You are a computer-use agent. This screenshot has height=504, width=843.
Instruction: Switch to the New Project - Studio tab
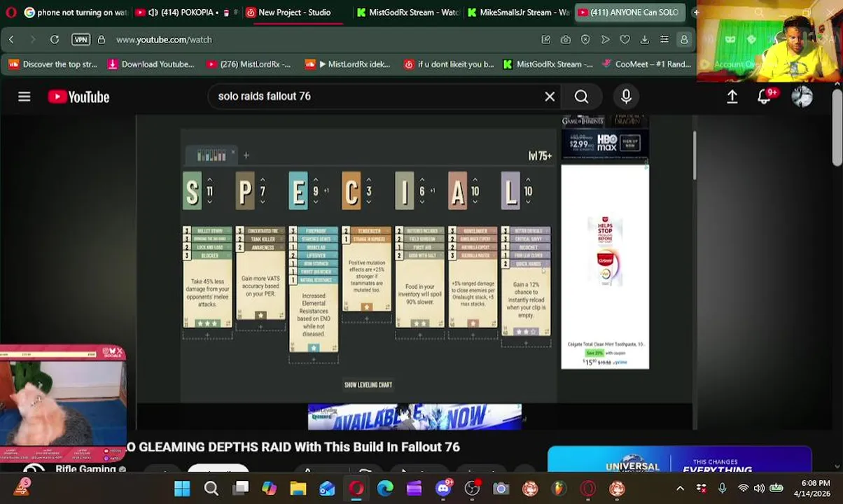click(x=294, y=12)
